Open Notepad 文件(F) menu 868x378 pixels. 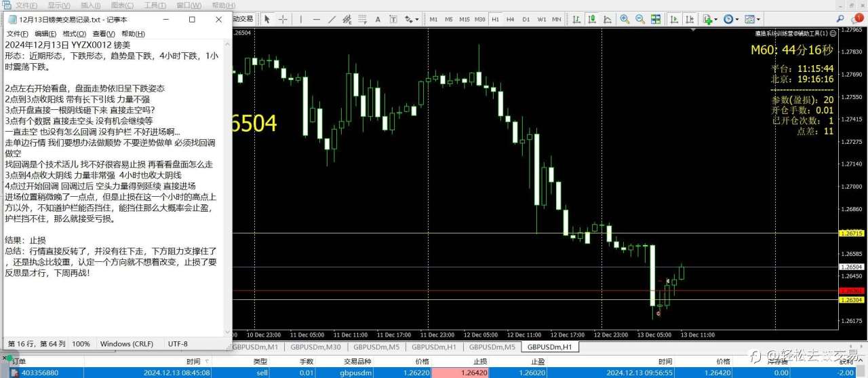[x=18, y=33]
